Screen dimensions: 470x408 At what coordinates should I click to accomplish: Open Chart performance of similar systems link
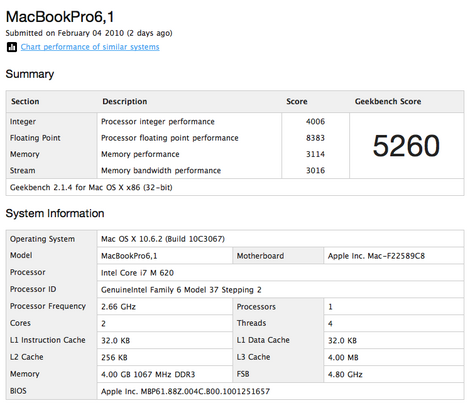(x=90, y=47)
